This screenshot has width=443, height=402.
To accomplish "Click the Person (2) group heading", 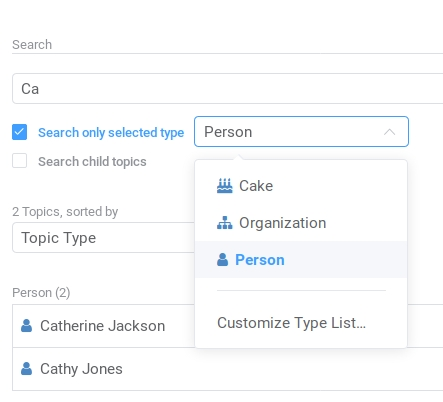I will [41, 293].
